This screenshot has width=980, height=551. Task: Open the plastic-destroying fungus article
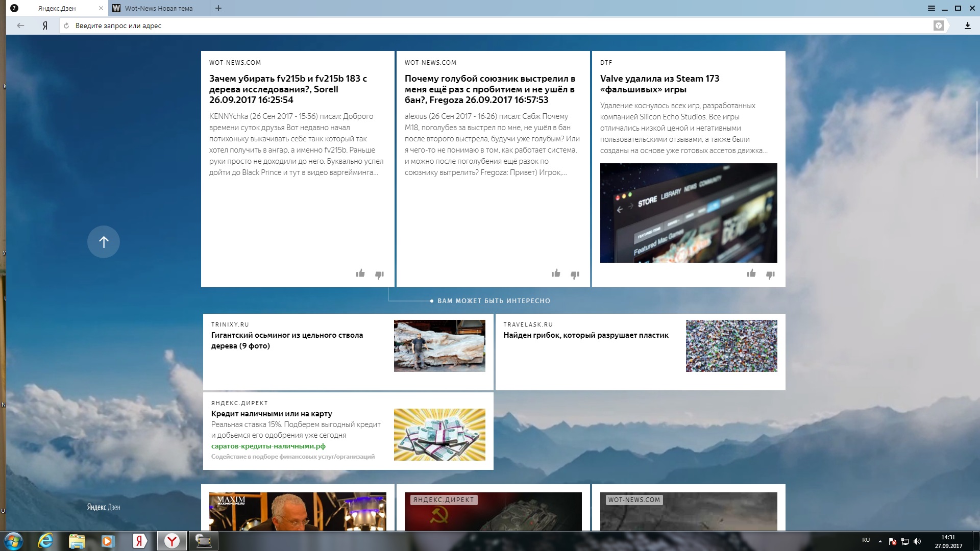tap(585, 335)
